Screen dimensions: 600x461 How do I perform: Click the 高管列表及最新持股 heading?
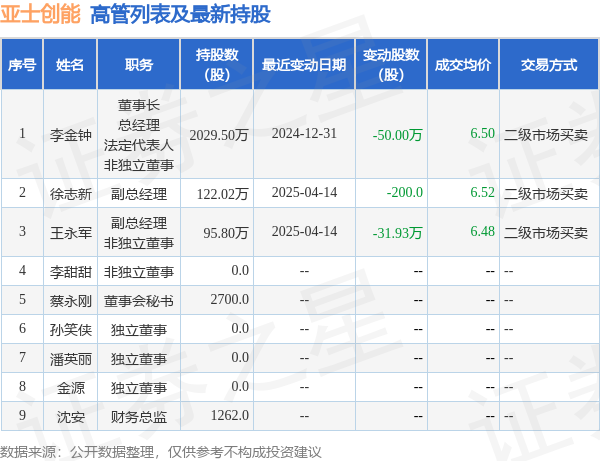pyautogui.click(x=180, y=14)
